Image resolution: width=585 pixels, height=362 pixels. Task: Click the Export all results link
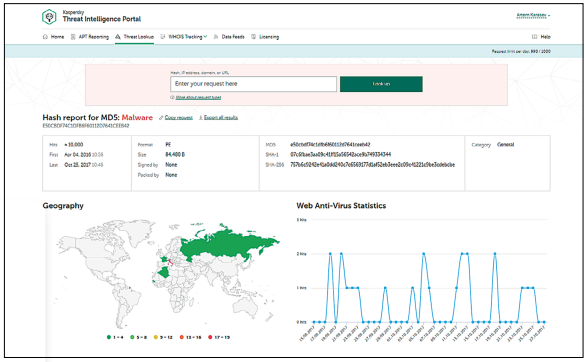221,118
